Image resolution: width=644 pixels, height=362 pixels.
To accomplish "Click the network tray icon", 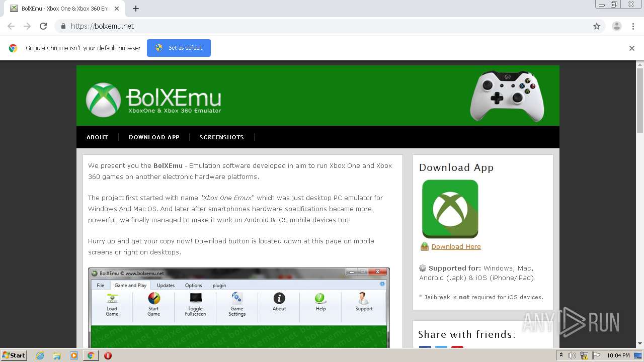I will click(584, 355).
